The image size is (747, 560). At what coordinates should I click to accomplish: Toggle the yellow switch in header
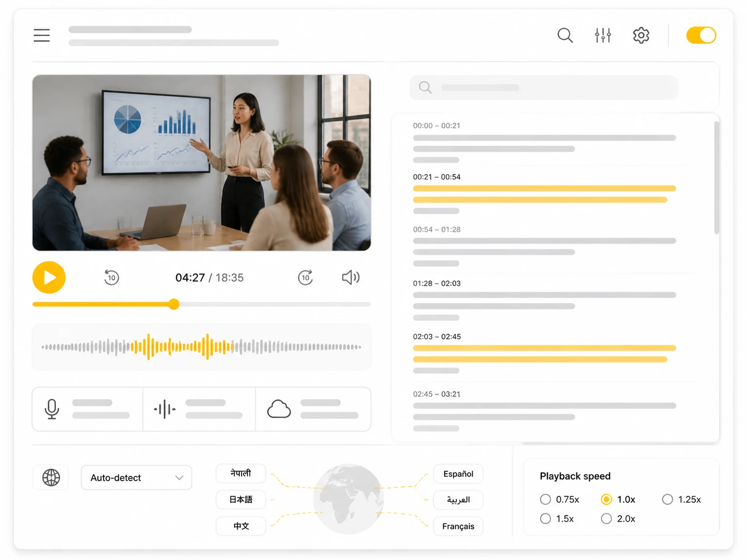701,35
